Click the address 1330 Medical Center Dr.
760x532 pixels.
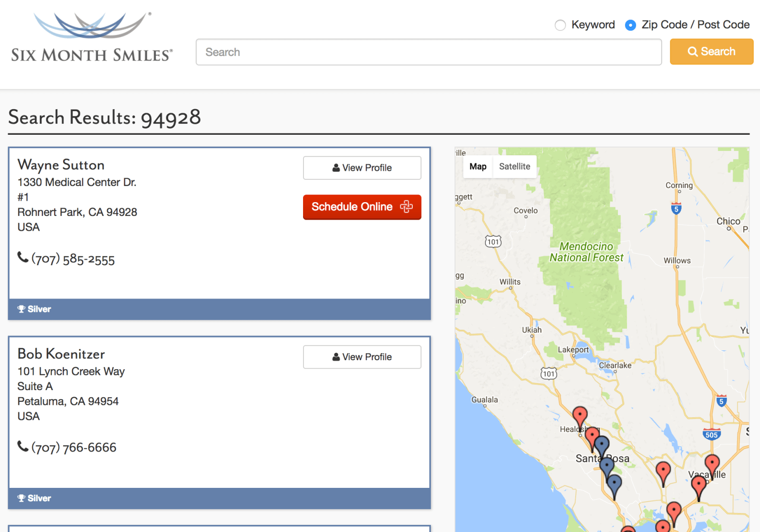[x=77, y=182]
